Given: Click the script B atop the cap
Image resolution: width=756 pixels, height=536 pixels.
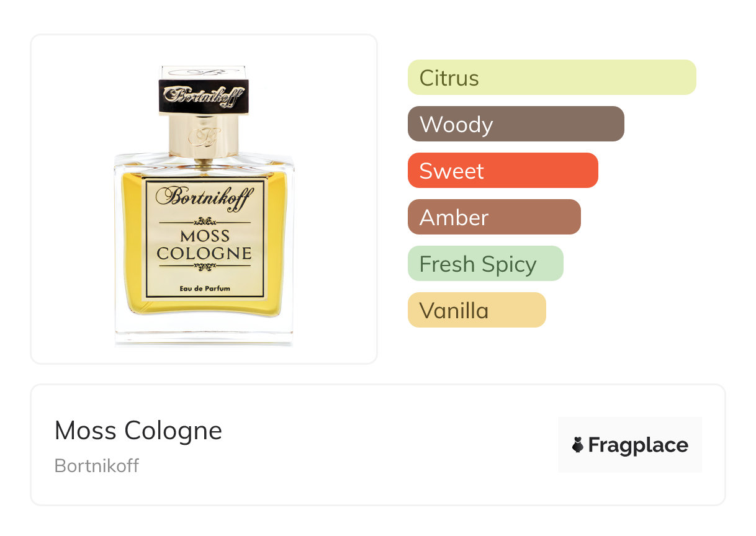Looking at the screenshot, I should pyautogui.click(x=204, y=71).
